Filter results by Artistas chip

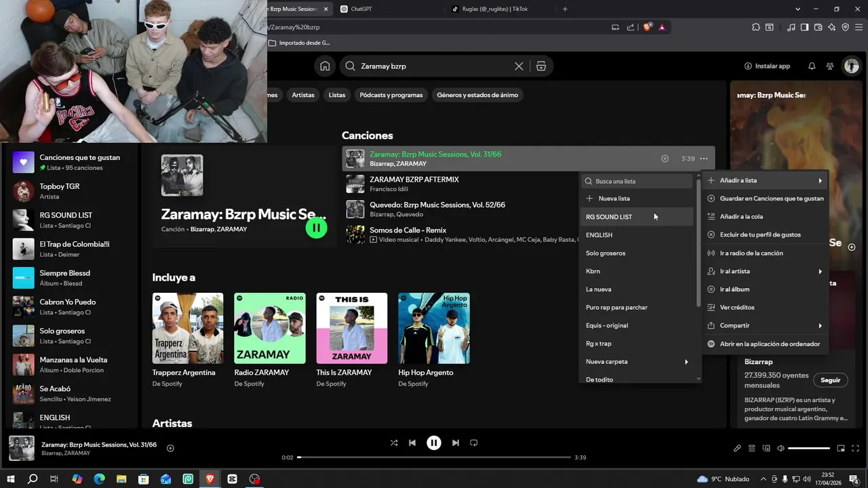click(303, 95)
